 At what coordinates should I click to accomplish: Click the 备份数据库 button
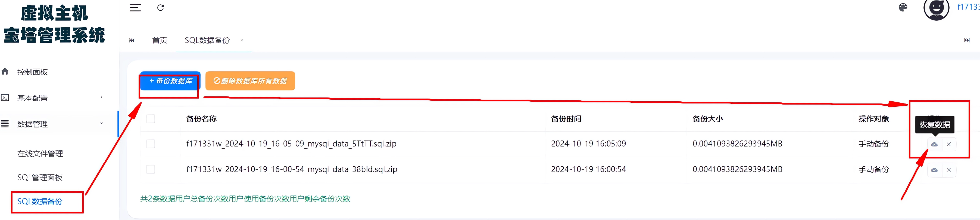coord(170,81)
